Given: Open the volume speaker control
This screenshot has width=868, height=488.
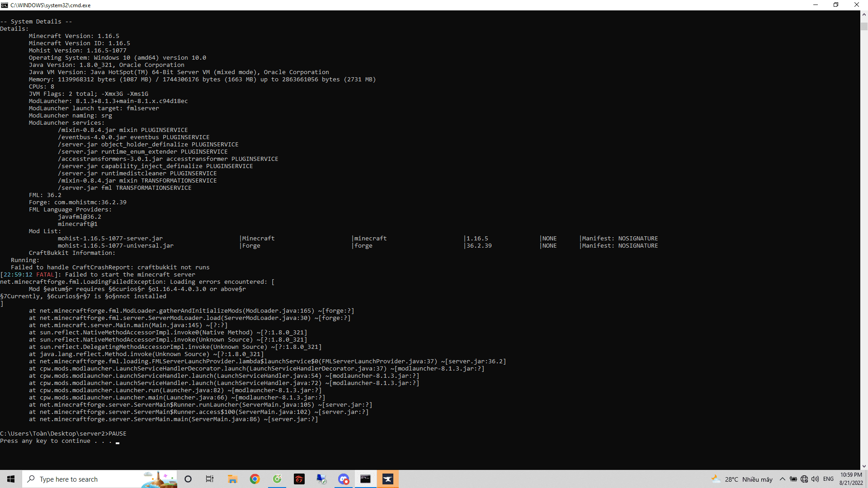Looking at the screenshot, I should tap(815, 479).
